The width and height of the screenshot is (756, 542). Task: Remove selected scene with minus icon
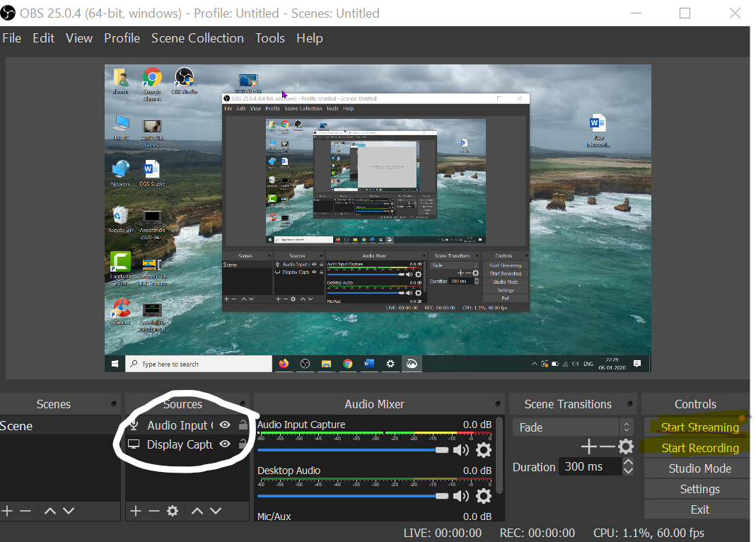pyautogui.click(x=25, y=511)
